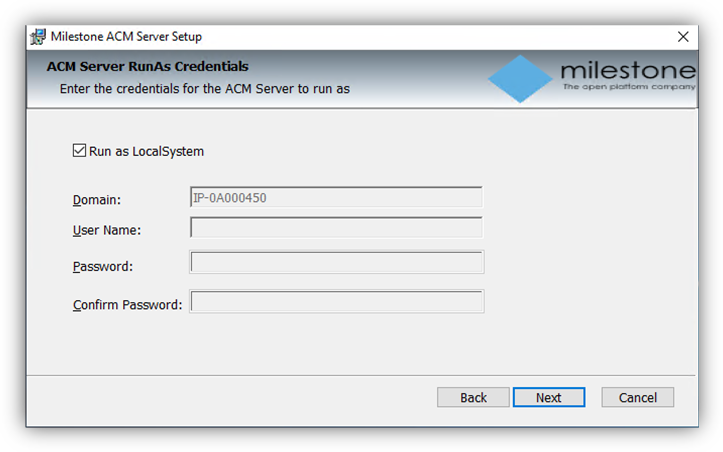Focus the User Name input field
Viewport: 723px width, 452px height.
(x=337, y=227)
